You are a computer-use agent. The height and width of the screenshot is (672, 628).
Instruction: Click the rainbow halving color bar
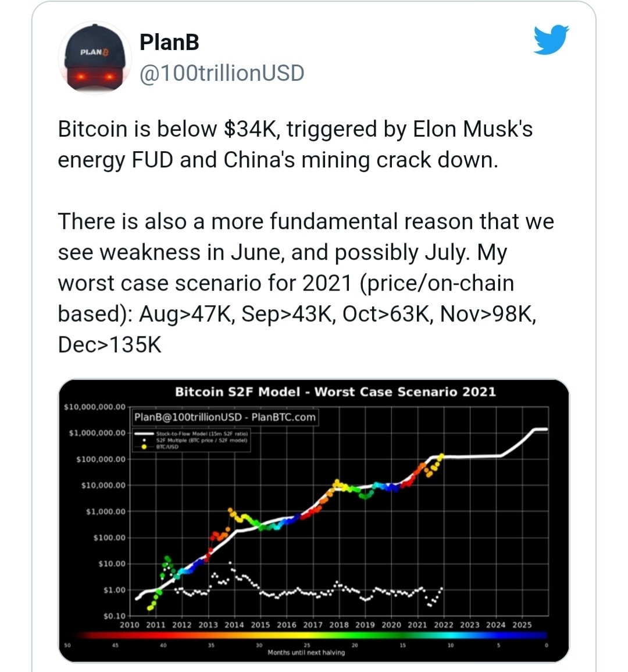(314, 635)
